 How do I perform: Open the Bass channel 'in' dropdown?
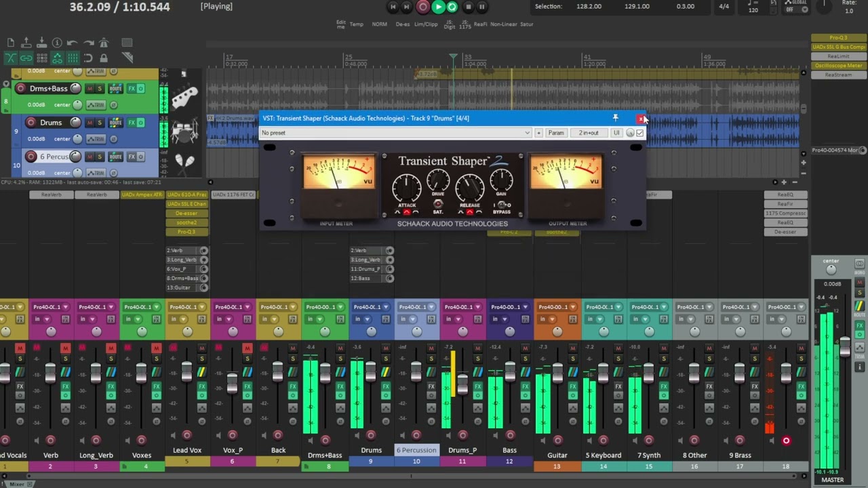click(x=501, y=319)
